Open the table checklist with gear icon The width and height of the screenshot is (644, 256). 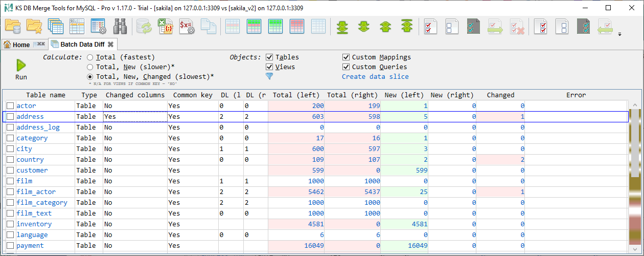click(x=99, y=26)
